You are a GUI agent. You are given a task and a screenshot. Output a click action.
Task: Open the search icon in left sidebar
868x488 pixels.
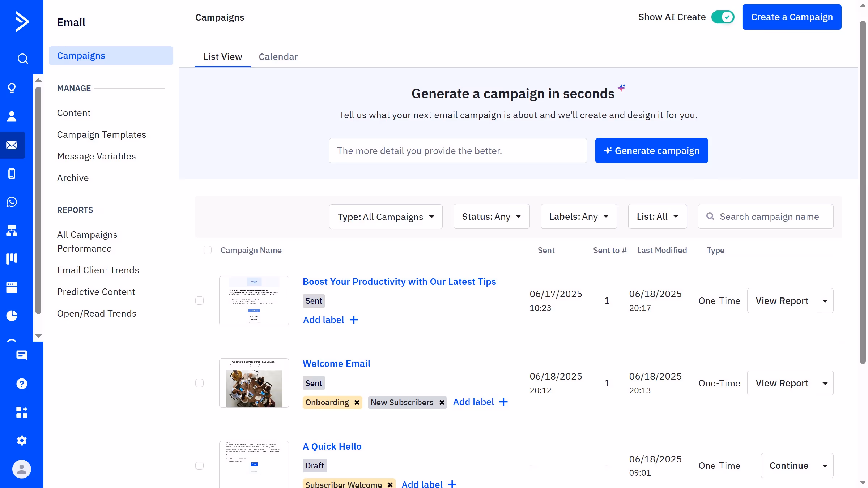click(22, 59)
